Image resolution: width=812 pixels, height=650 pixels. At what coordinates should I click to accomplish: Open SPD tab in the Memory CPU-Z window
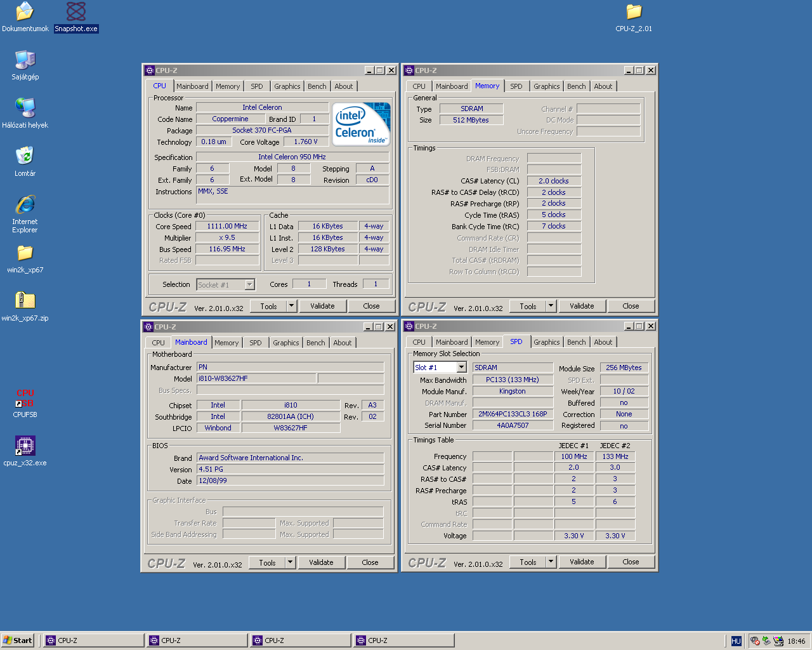click(516, 86)
